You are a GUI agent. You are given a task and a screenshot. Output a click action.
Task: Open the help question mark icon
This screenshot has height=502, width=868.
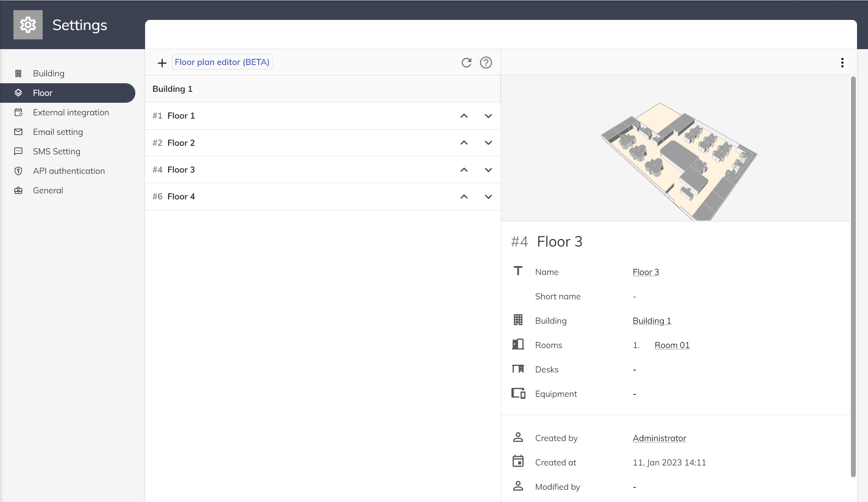click(x=486, y=63)
